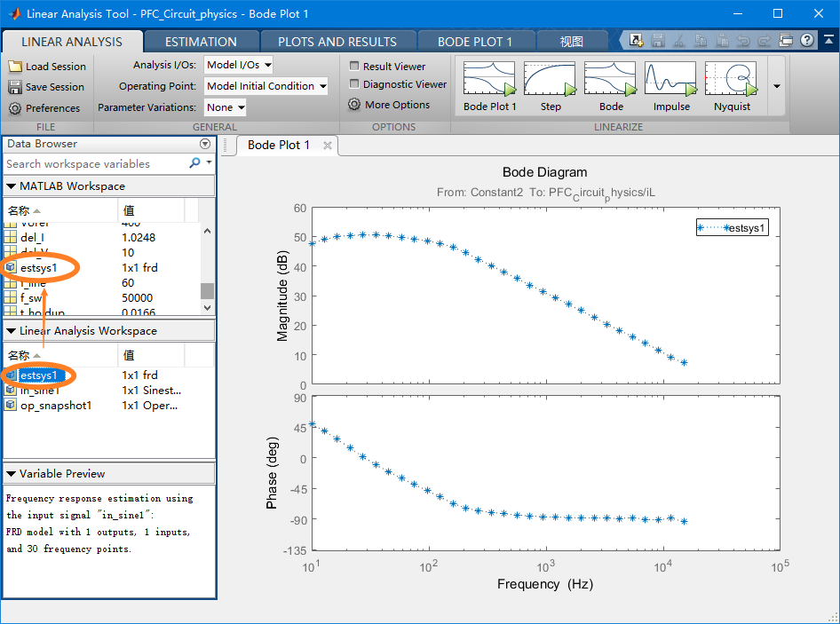The height and width of the screenshot is (624, 840).
Task: Click the cut scissors icon
Action: [679, 40]
